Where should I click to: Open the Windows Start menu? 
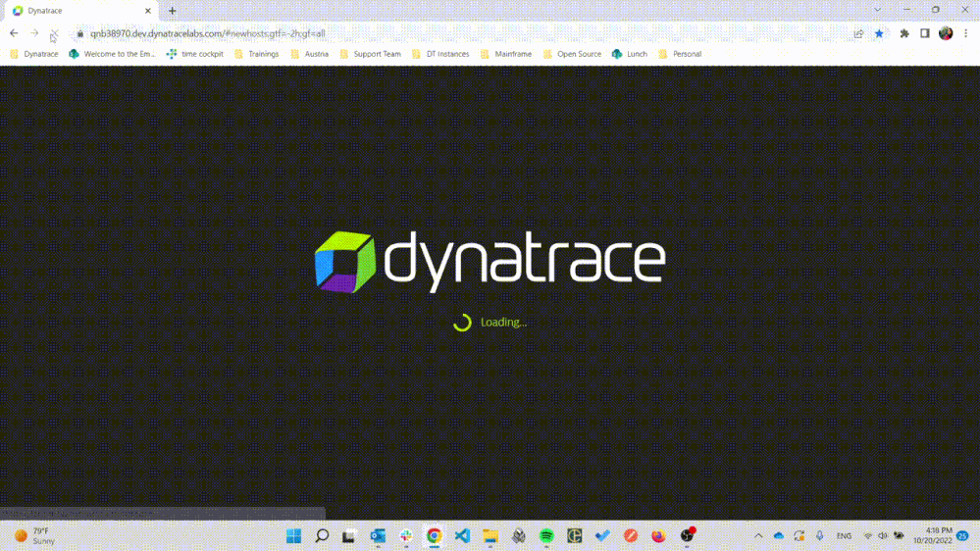pyautogui.click(x=293, y=536)
